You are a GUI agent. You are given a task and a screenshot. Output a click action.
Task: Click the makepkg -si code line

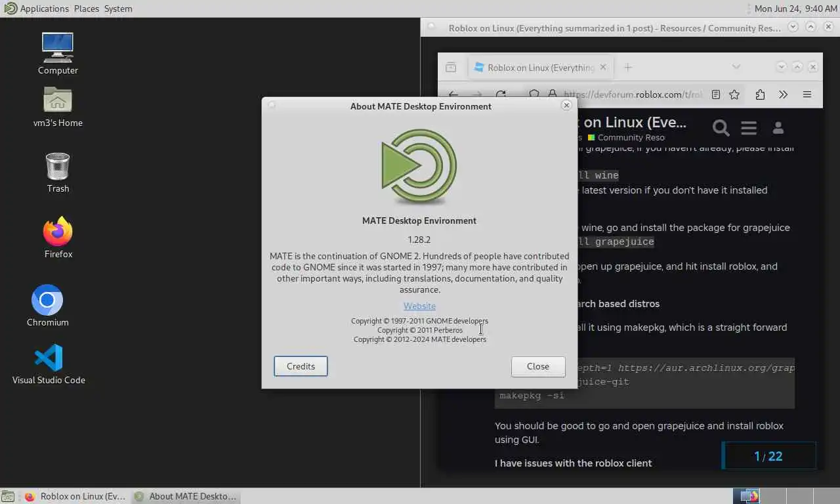[532, 395]
